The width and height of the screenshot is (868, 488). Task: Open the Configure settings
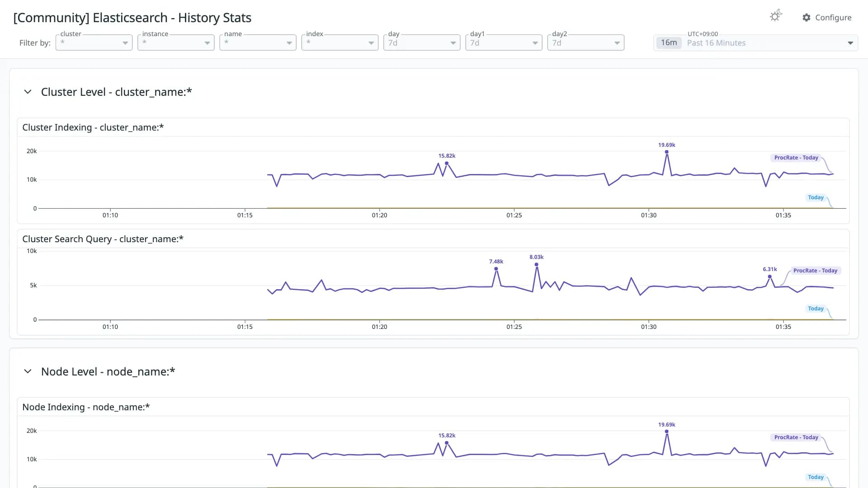pos(827,18)
